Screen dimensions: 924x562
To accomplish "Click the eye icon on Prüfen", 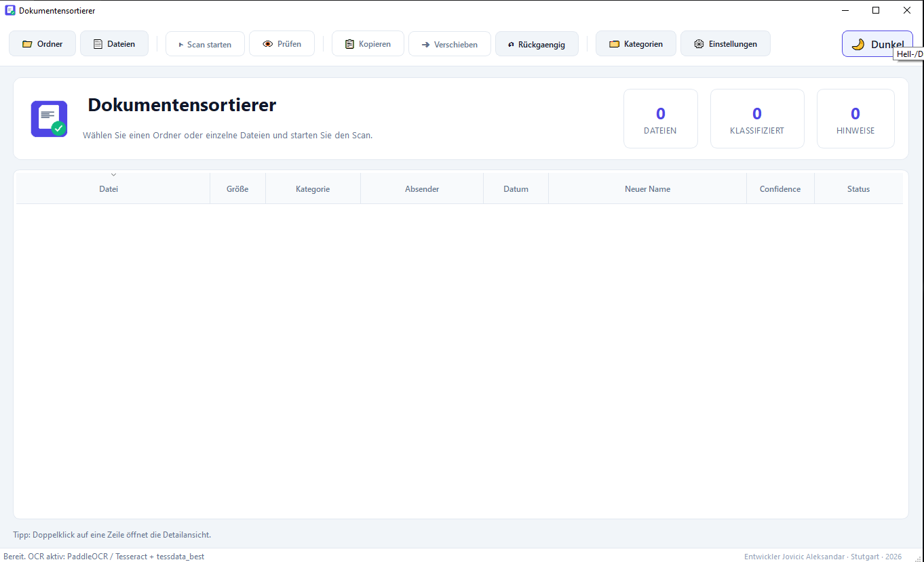I will coord(268,44).
